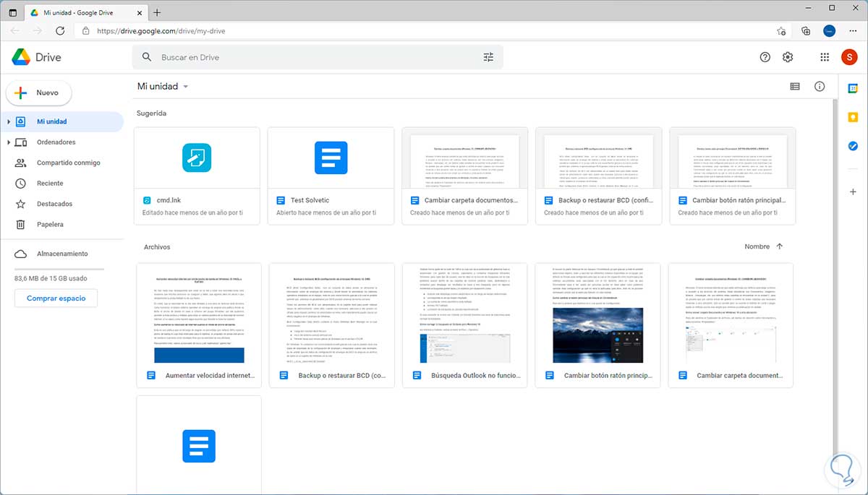This screenshot has height=495, width=868.
Task: Open Edge profile icon in toolbar
Action: coord(830,31)
